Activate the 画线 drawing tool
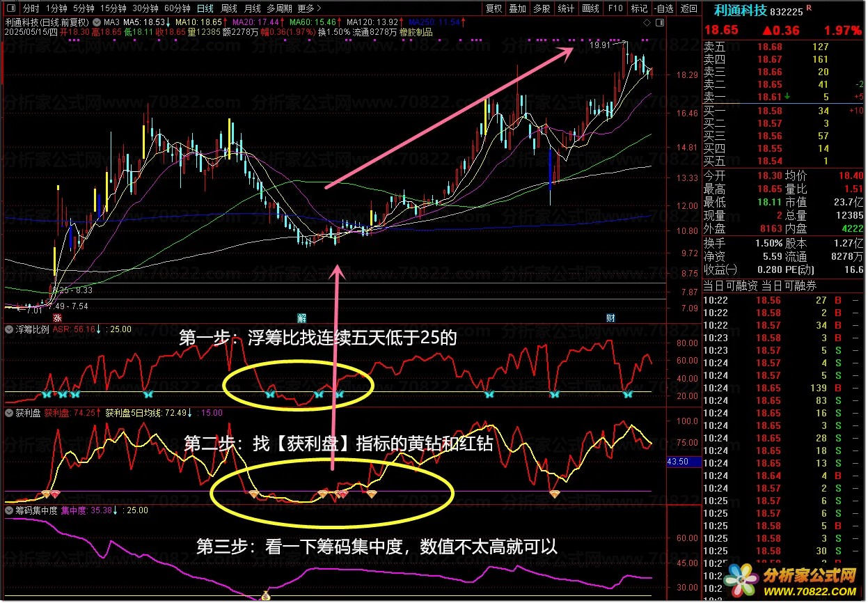Viewport: 868px width, 603px height. point(590,9)
